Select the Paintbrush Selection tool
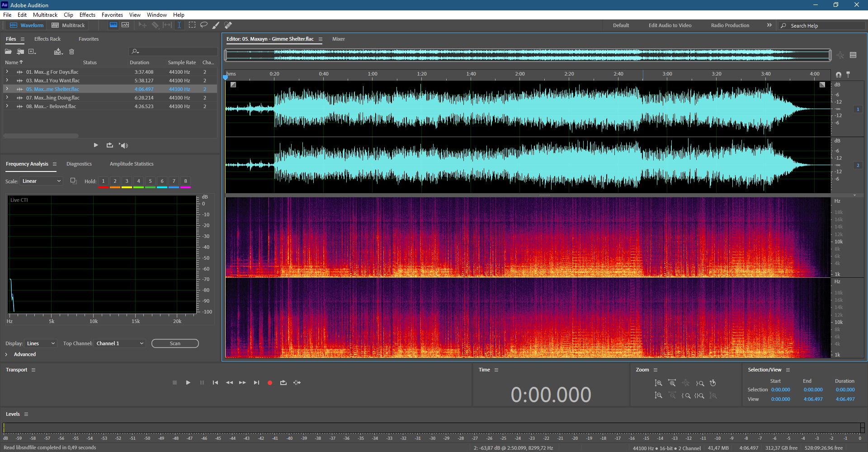The image size is (868, 452). click(x=216, y=25)
